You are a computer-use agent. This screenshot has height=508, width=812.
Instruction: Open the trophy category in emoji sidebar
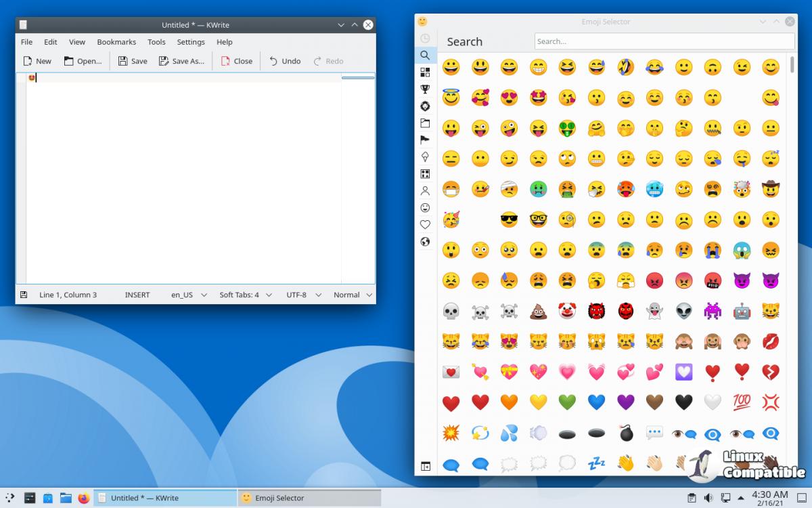tap(425, 89)
